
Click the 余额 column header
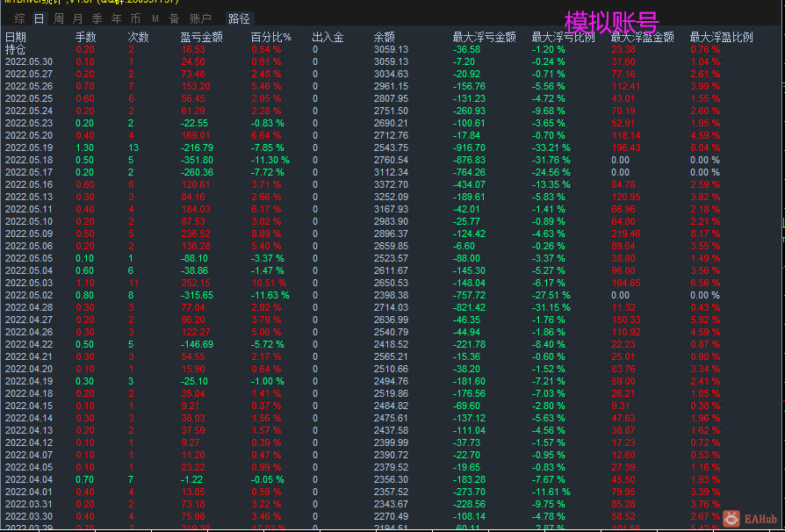(385, 37)
